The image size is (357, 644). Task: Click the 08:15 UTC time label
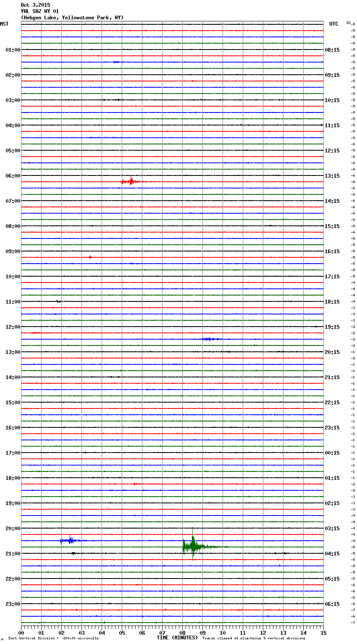(x=332, y=50)
